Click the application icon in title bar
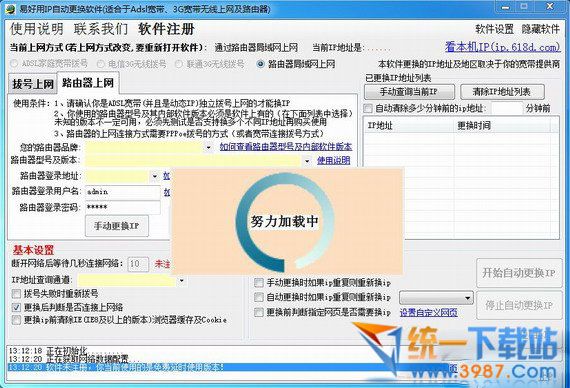Image resolution: width=570 pixels, height=388 pixels. point(9,8)
